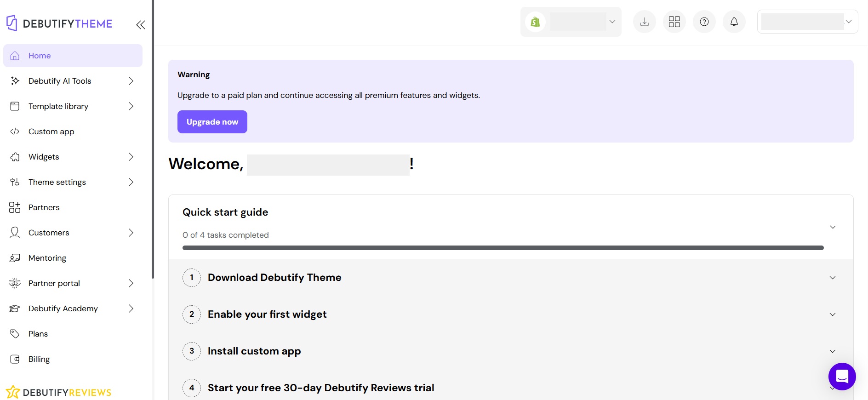Image resolution: width=868 pixels, height=400 pixels.
Task: Click the Shopify store icon in the header
Action: coord(535,22)
